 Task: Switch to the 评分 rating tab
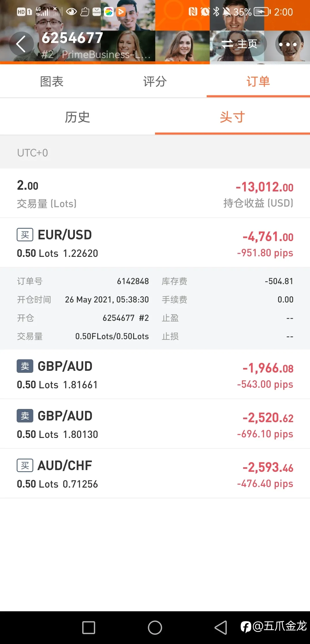155,82
